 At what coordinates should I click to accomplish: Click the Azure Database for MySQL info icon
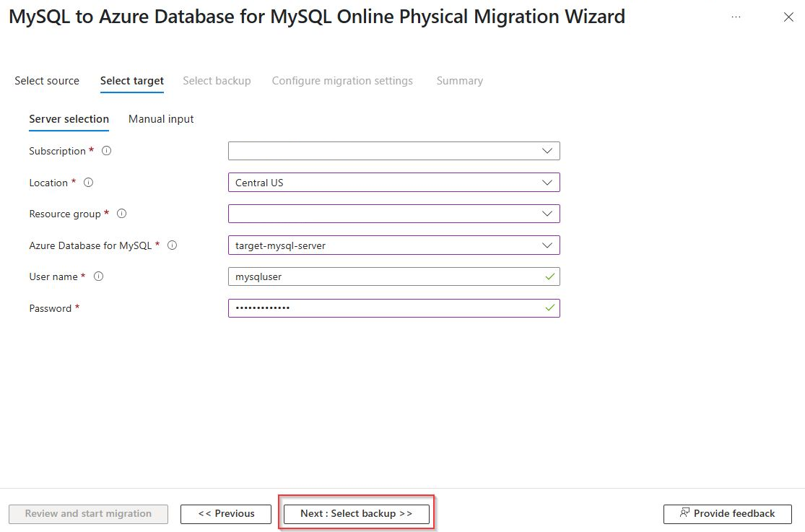pyautogui.click(x=173, y=245)
